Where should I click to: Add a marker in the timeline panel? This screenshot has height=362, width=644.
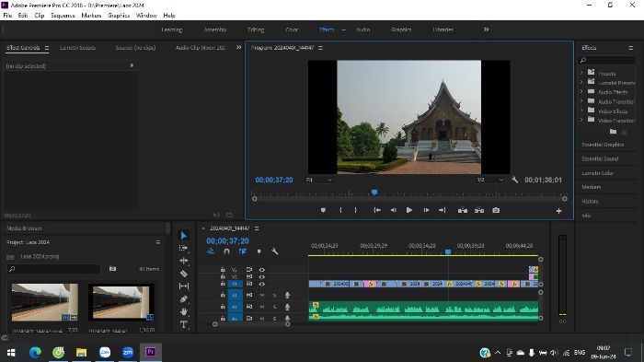click(x=259, y=251)
